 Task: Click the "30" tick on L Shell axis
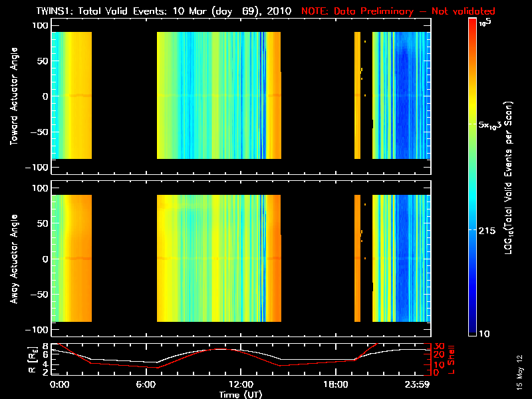click(437, 346)
